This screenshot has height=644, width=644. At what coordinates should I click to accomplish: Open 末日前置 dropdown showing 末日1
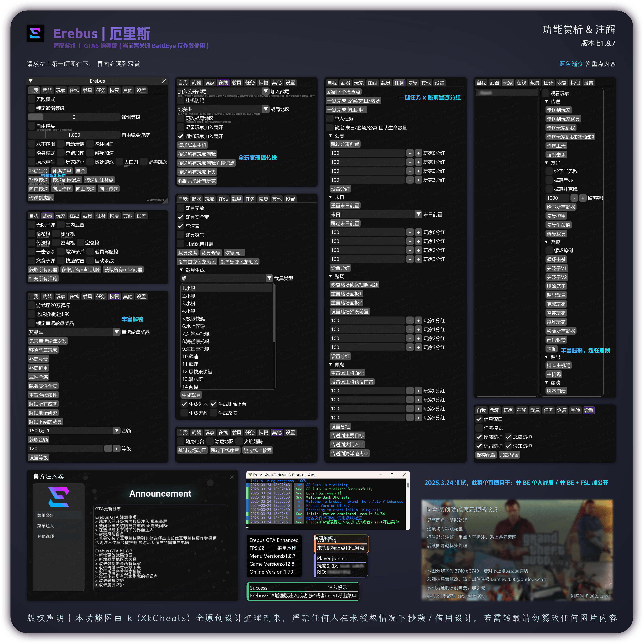coord(418,214)
